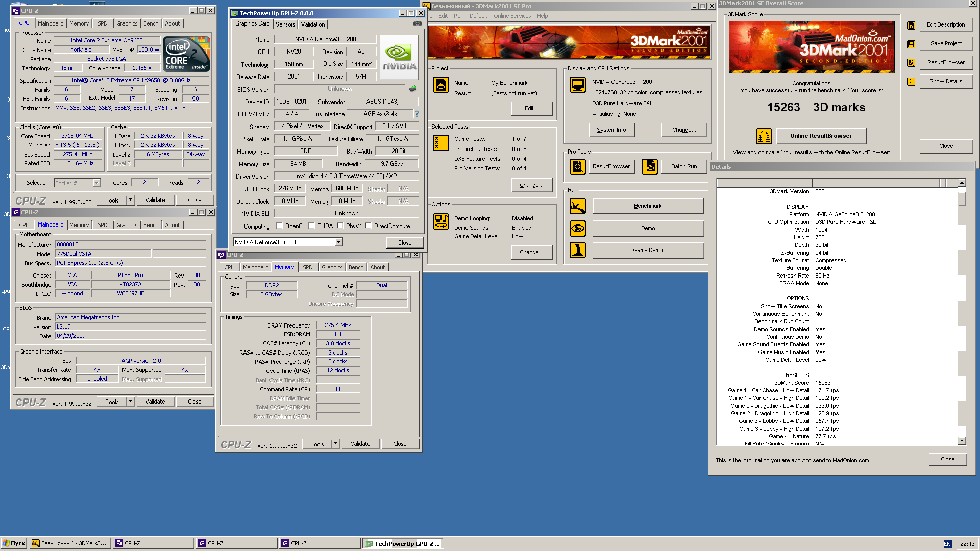Open Tools dropdown arrow in Memory CPU-Z
Viewport: 980px width, 551px height.
click(335, 444)
